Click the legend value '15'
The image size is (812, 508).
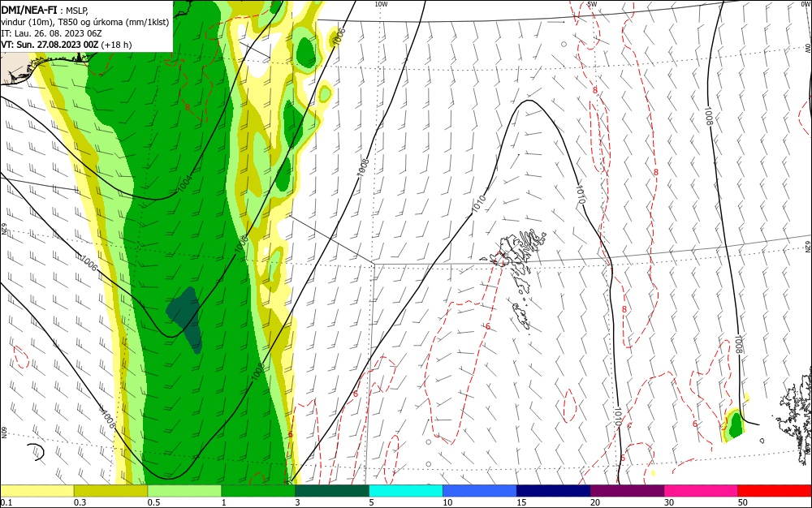(x=521, y=502)
